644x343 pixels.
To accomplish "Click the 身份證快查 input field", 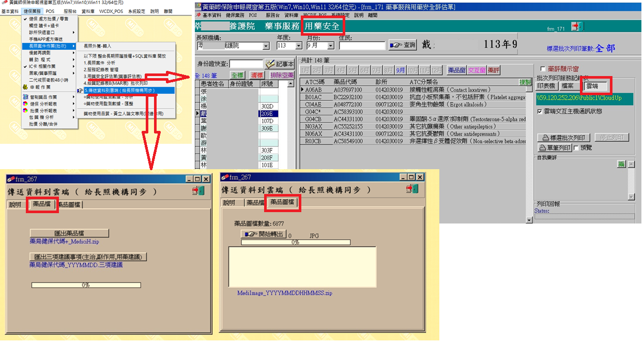I will pyautogui.click(x=246, y=64).
